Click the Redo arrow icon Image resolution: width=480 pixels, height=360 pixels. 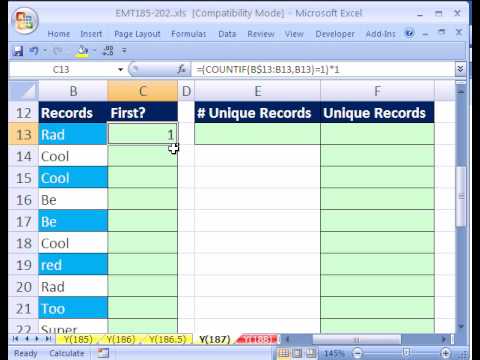click(x=57, y=51)
